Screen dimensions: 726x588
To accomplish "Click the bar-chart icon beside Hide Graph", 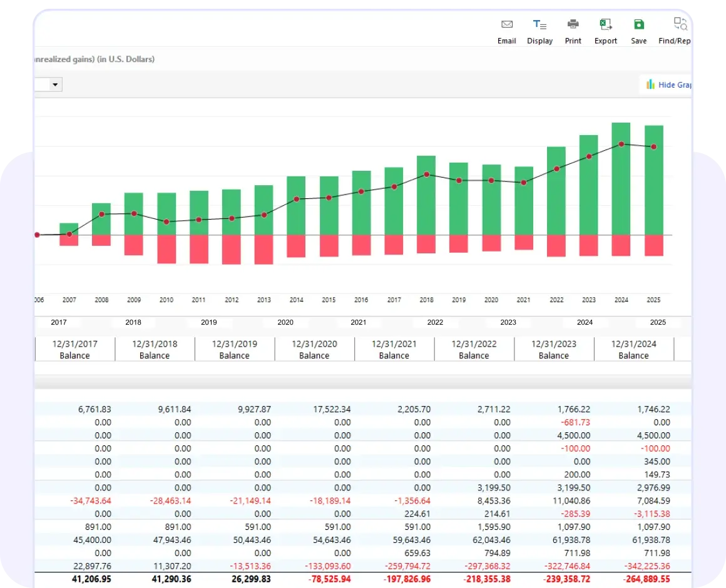I will point(651,84).
